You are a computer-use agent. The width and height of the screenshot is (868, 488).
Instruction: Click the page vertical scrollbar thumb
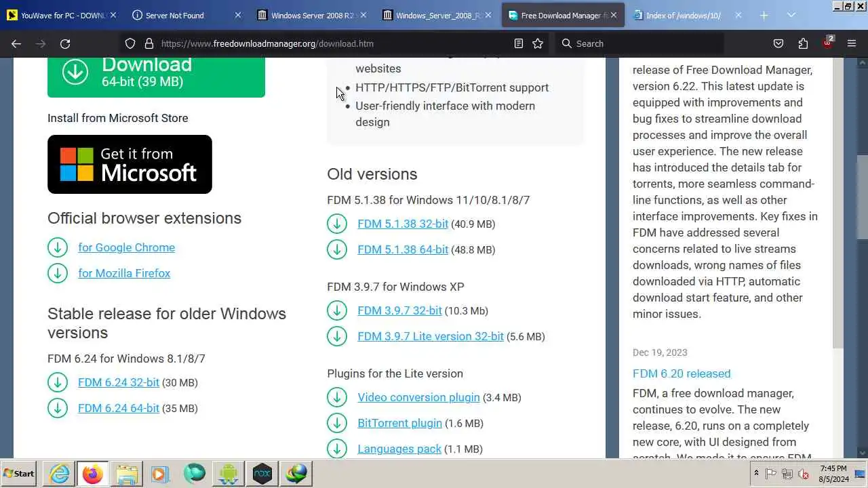[862, 197]
